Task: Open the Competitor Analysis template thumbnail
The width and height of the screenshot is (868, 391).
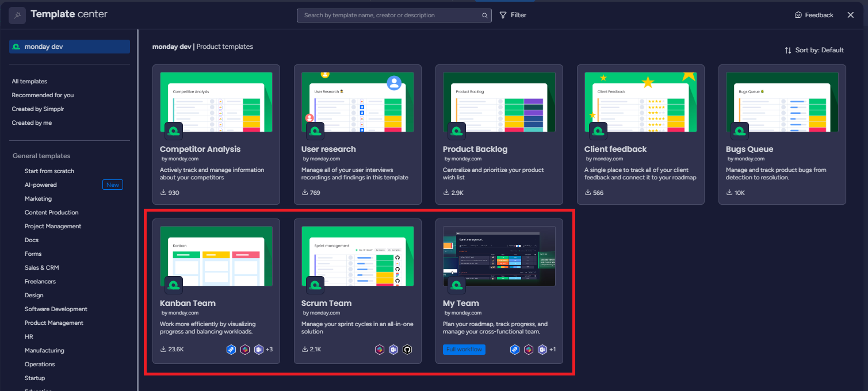Action: (216, 102)
